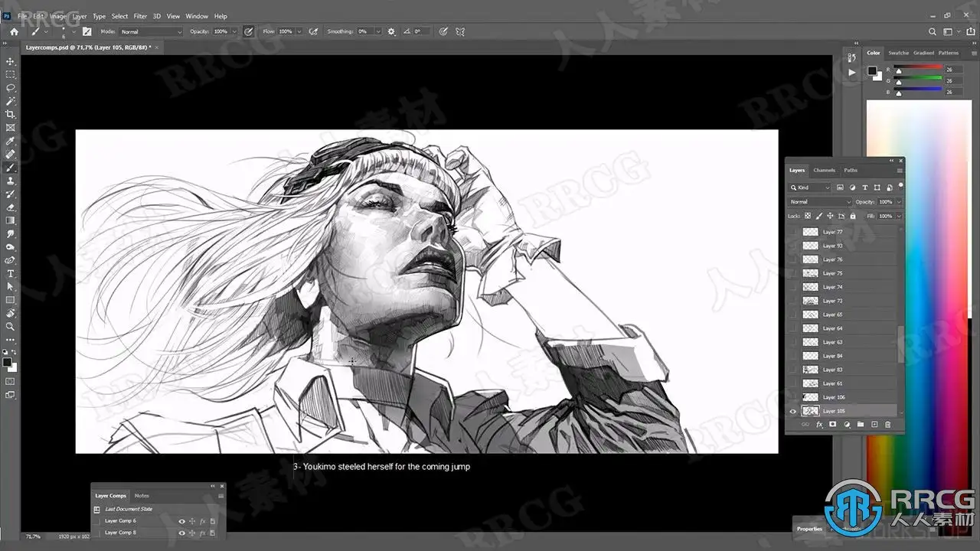Select the Smudge tool
This screenshot has height=551, width=980.
point(10,233)
